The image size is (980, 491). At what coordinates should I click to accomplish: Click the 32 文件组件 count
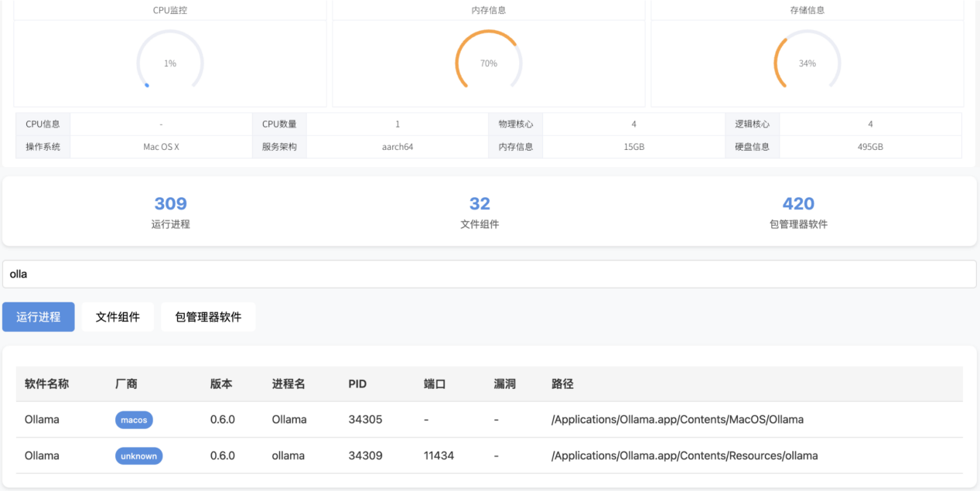(x=480, y=204)
